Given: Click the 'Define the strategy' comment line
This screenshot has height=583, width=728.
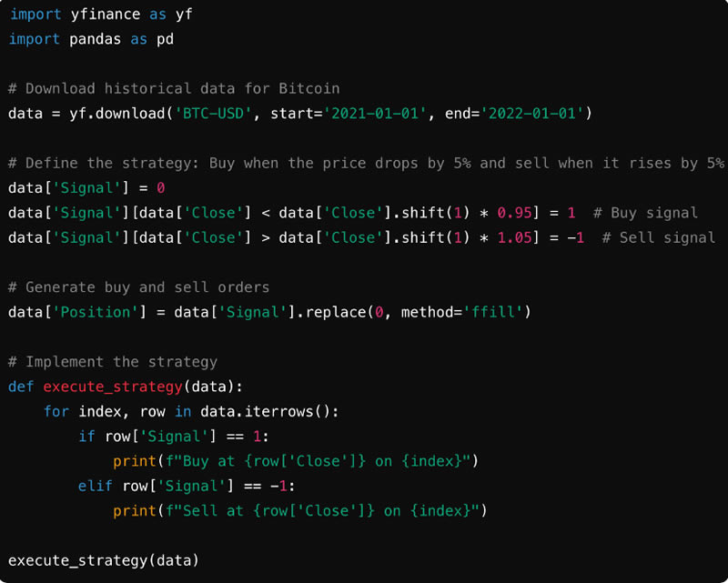Looking at the screenshot, I should (x=367, y=164).
